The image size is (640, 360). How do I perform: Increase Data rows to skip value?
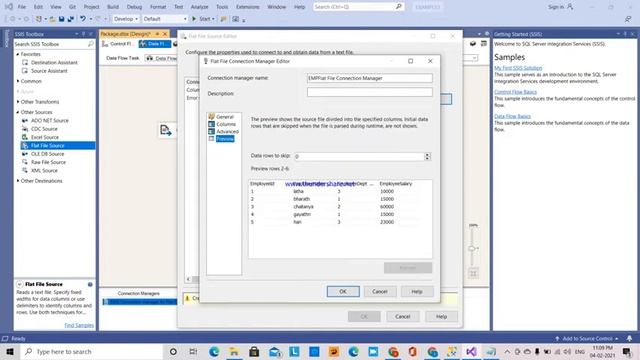pyautogui.click(x=427, y=154)
